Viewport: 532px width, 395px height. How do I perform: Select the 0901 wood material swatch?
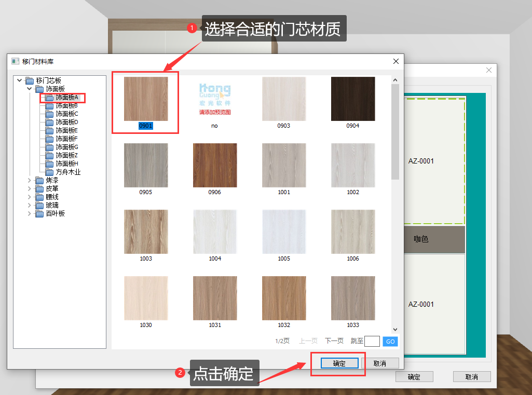(146, 99)
